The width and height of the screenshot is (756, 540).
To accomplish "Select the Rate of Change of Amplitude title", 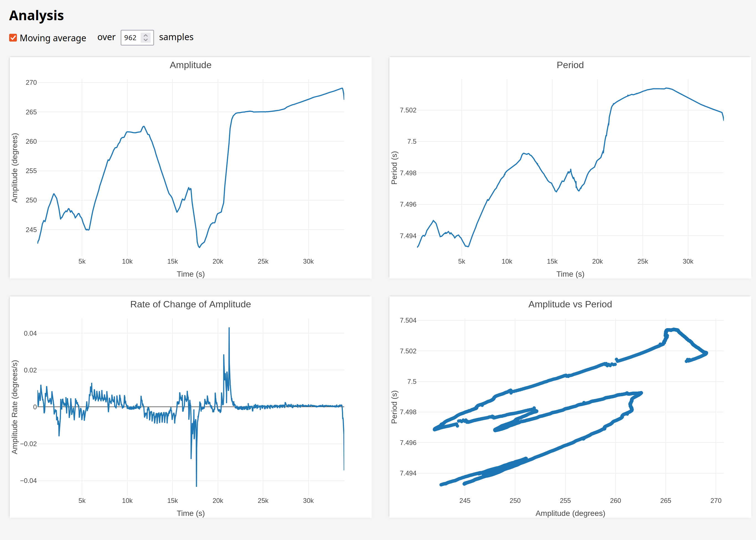I will coord(191,304).
